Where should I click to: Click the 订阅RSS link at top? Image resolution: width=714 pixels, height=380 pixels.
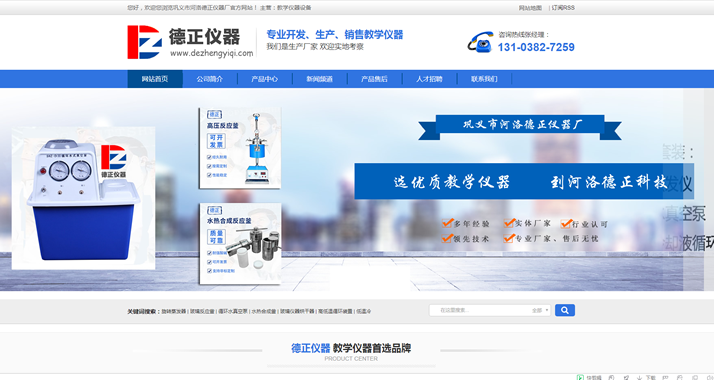(563, 8)
